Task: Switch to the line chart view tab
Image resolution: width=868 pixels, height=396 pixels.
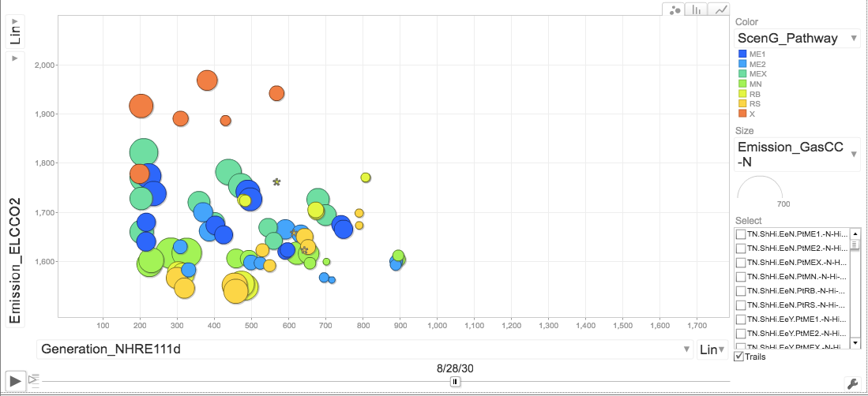Action: pyautogui.click(x=719, y=9)
